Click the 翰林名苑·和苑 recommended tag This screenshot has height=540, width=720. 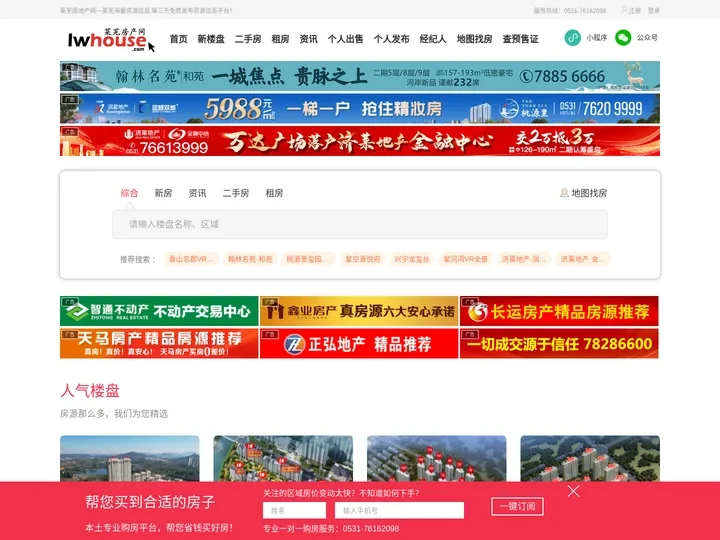[250, 259]
